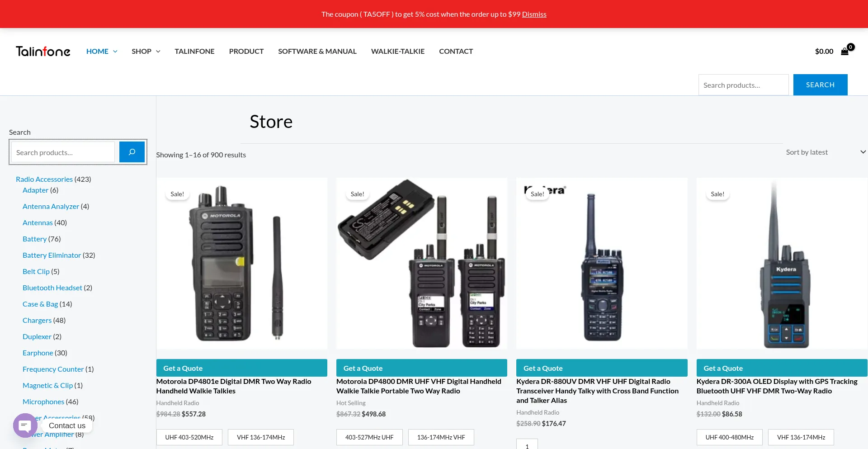Expand the HOME menu dropdown
Viewport: 868px width, 449px height.
115,52
